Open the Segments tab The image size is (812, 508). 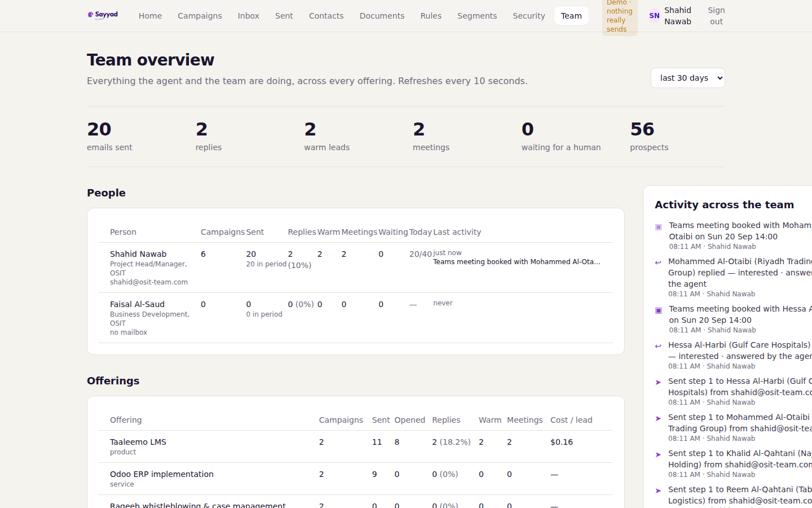coord(477,16)
